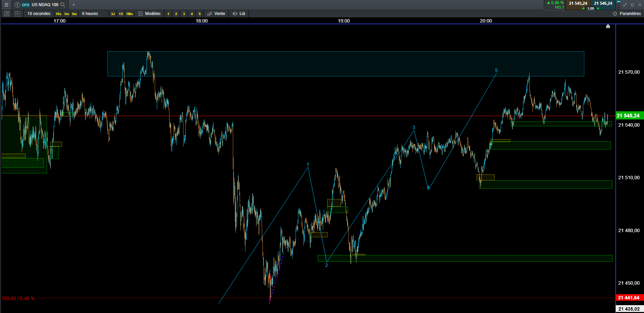This screenshot has height=313, width=644.
Task: Expand the Vente order type dropdown
Action: pyautogui.click(x=216, y=14)
